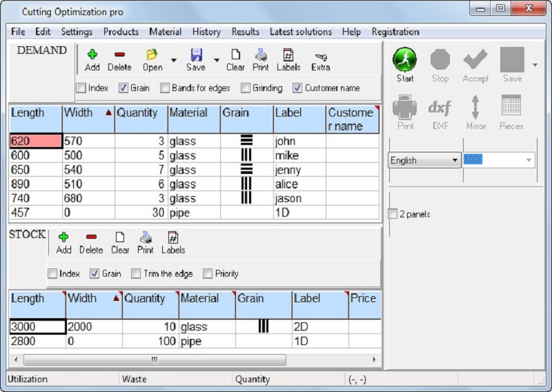
Task: Open Demand Labels tool
Action: tap(288, 55)
